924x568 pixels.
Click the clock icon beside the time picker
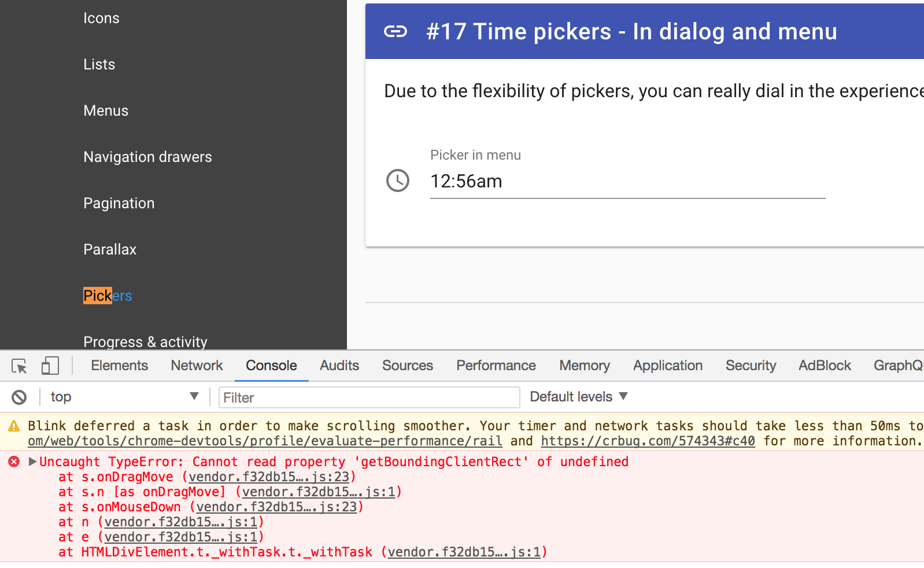397,180
